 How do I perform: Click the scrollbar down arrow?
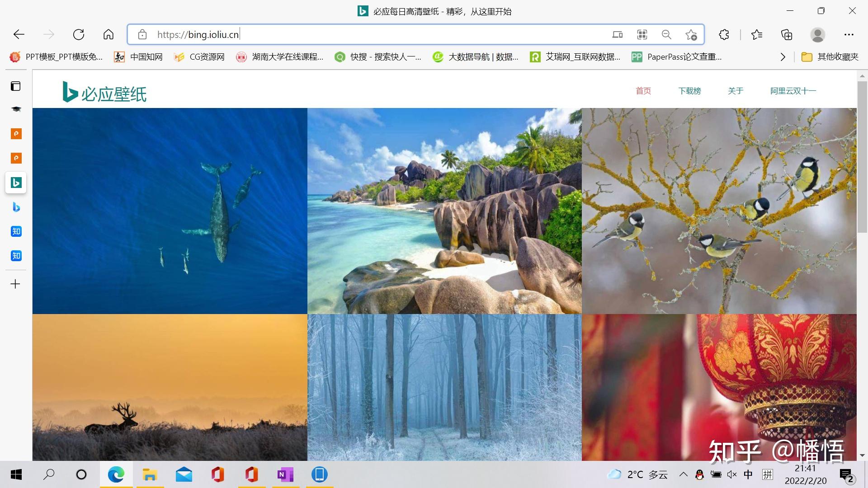(x=862, y=455)
